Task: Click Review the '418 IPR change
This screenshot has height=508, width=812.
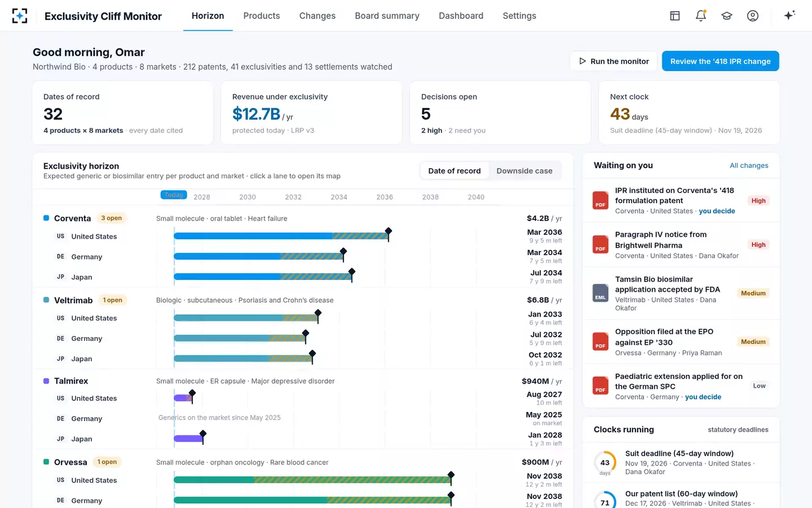Action: click(721, 61)
